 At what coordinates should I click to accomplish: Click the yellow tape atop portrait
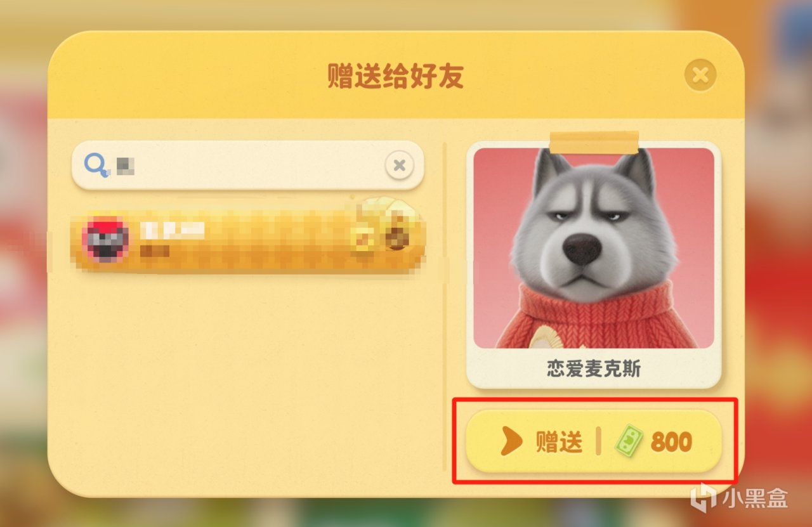point(594,143)
